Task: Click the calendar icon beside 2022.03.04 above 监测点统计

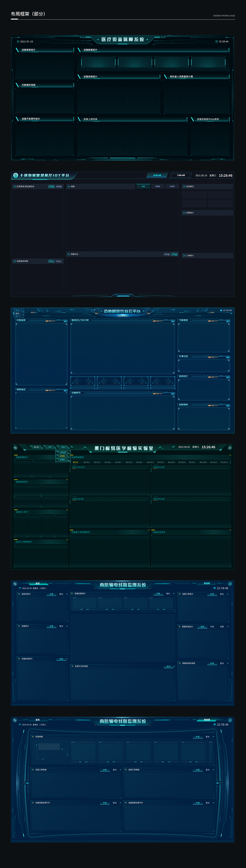Action: (20, 588)
